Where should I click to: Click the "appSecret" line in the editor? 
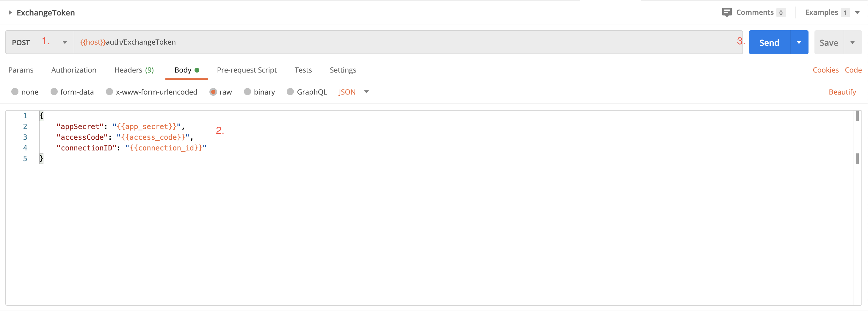coord(121,127)
